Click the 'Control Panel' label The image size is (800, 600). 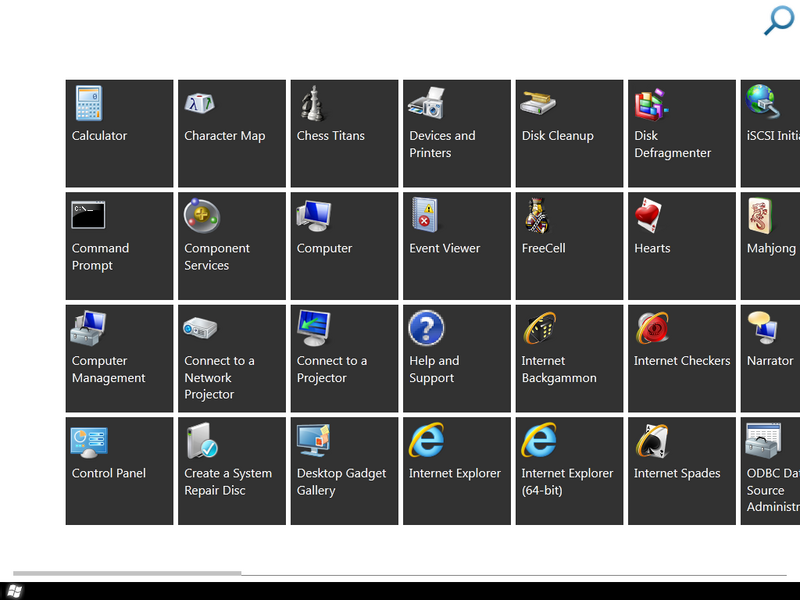[109, 473]
